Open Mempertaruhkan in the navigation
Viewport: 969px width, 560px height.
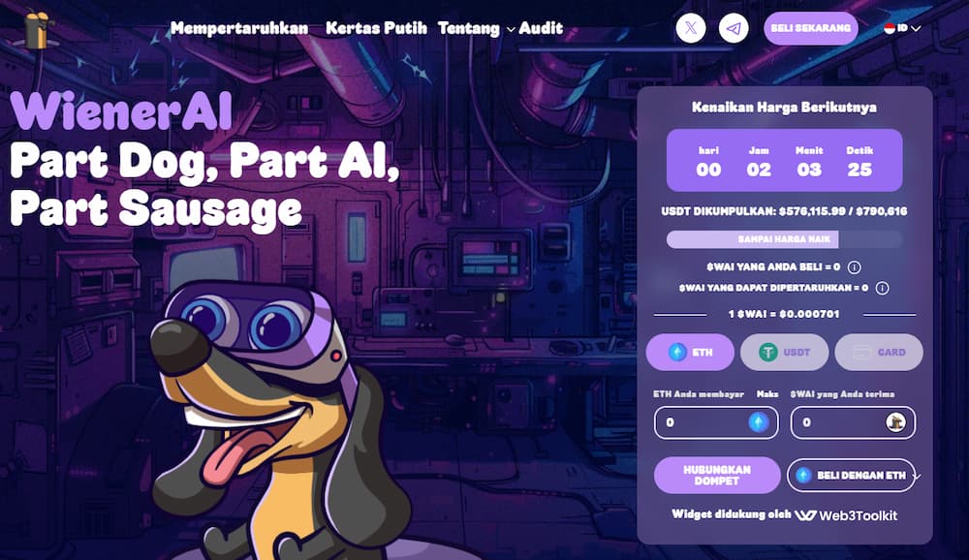(239, 28)
